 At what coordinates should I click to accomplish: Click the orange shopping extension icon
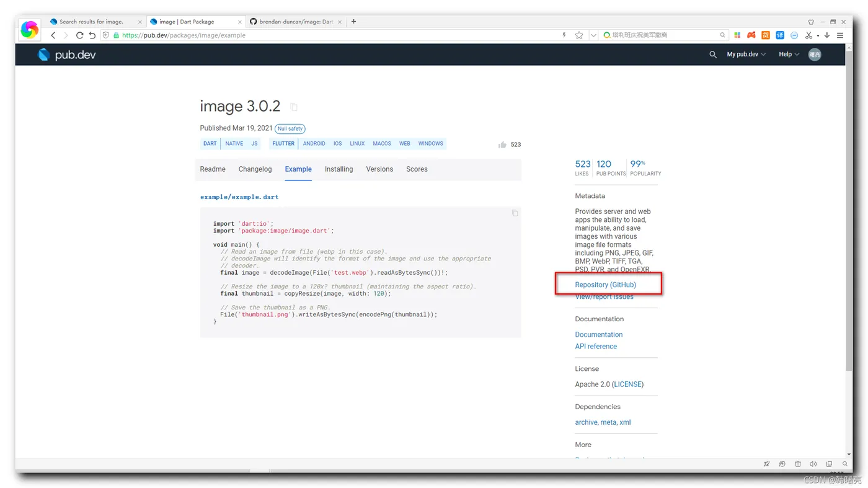(x=766, y=35)
